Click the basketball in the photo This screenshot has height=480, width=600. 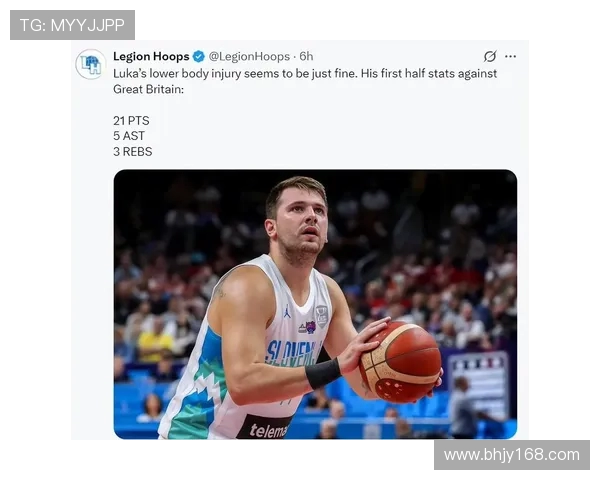400,362
